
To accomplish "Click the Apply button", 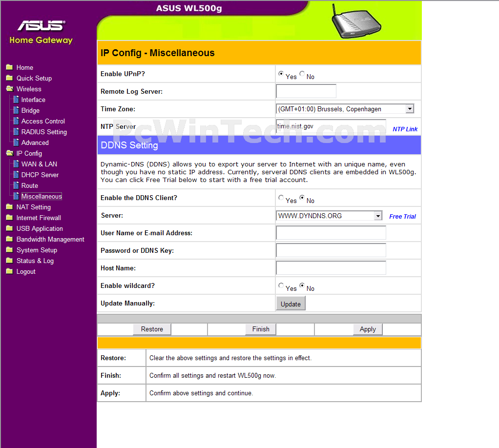I will pos(368,329).
